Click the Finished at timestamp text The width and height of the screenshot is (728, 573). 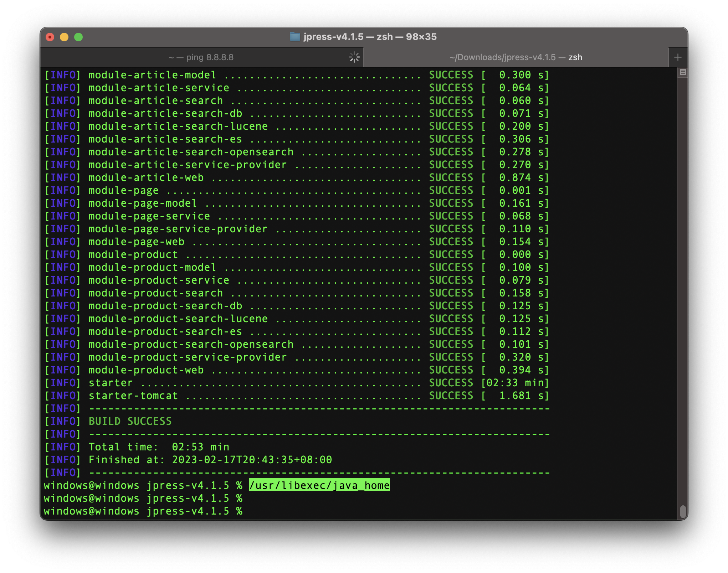[x=251, y=460]
